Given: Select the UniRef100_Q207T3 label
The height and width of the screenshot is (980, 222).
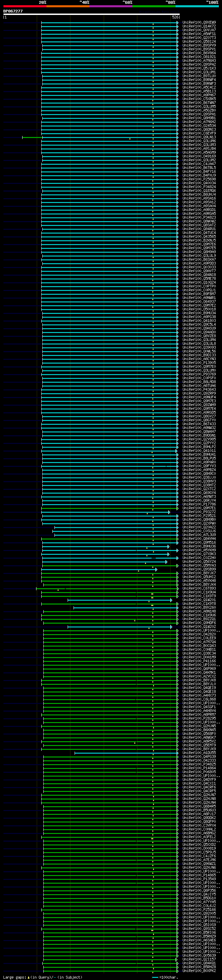Looking at the screenshot, I should click(199, 38).
